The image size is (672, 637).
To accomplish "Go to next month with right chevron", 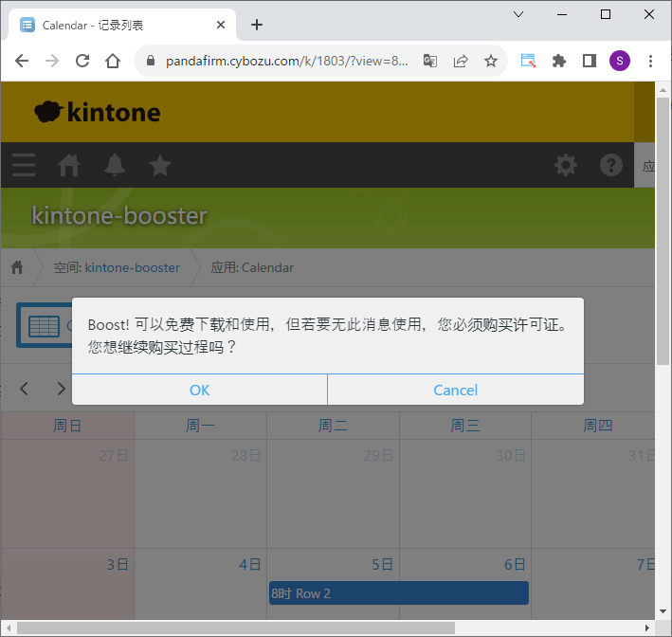I will click(62, 389).
